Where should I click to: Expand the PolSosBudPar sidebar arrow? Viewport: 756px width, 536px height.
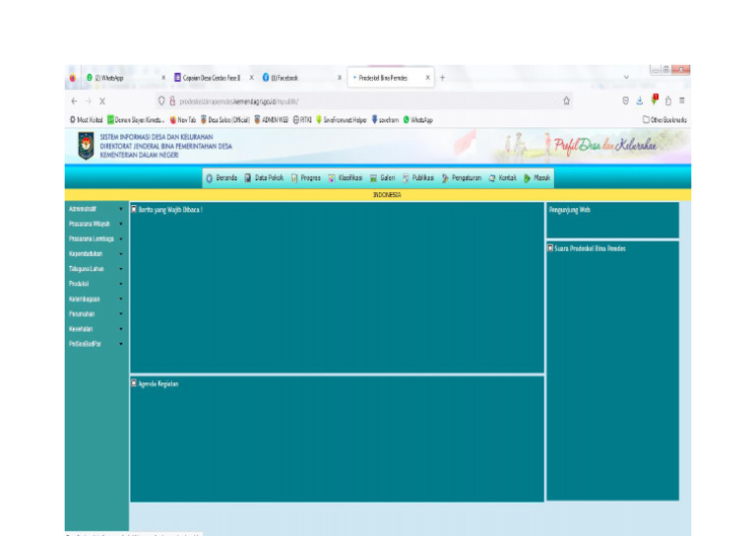(121, 344)
